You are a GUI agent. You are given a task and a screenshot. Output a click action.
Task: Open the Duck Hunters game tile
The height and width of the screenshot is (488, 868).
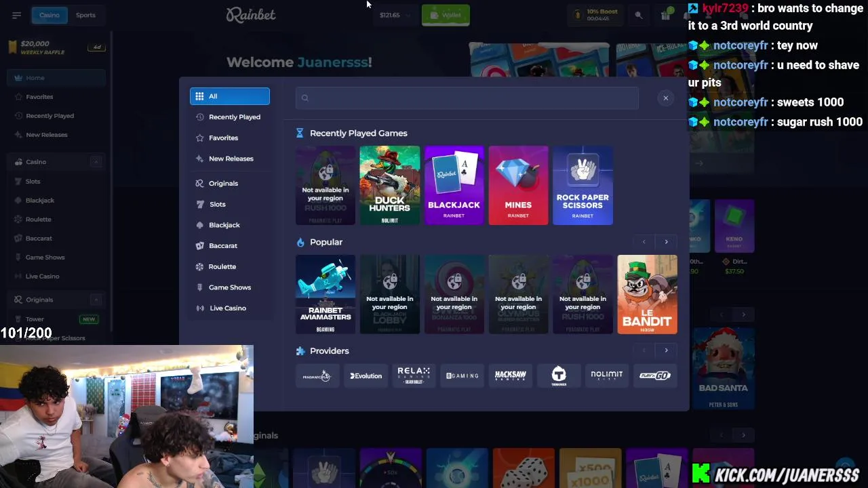(389, 185)
